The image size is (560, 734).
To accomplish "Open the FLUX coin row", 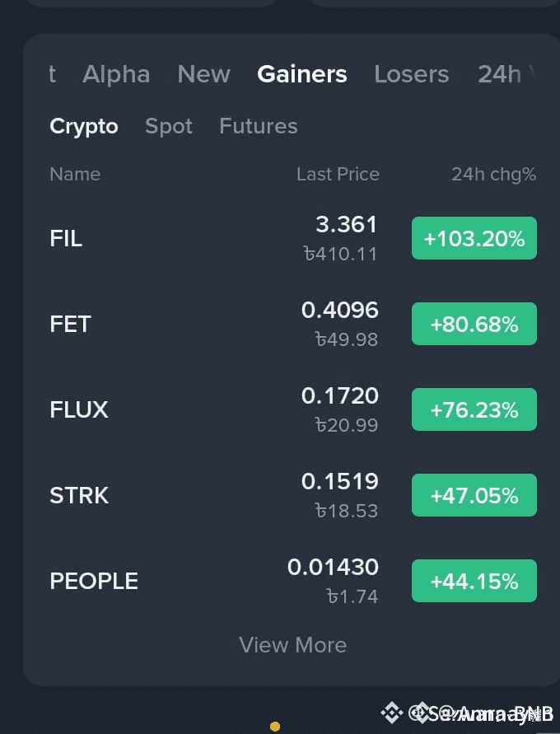I will [x=293, y=409].
